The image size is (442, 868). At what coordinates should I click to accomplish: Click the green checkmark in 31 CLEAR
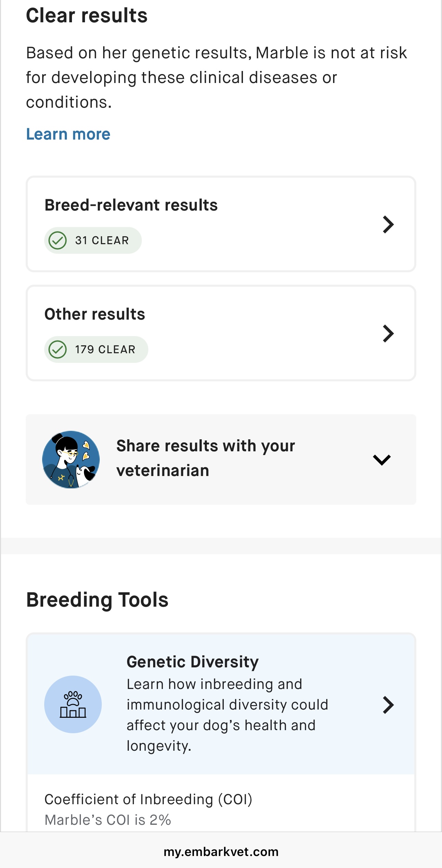(58, 240)
